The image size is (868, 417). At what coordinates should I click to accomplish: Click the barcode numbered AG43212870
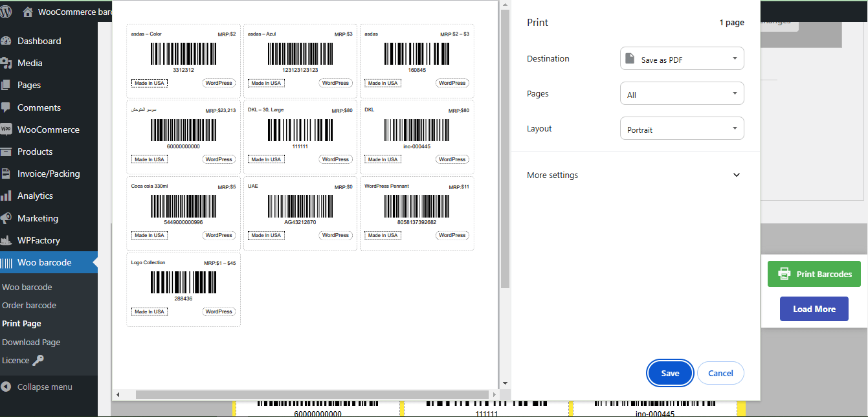pyautogui.click(x=300, y=207)
